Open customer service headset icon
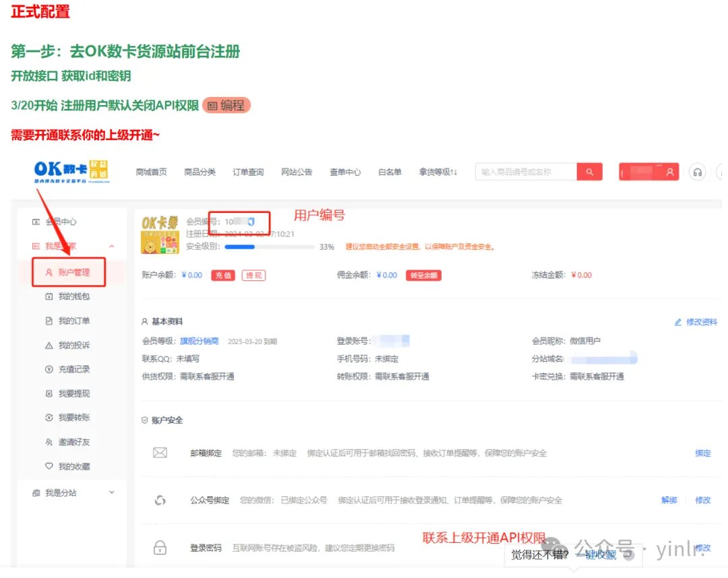The image size is (728, 578). point(698,172)
